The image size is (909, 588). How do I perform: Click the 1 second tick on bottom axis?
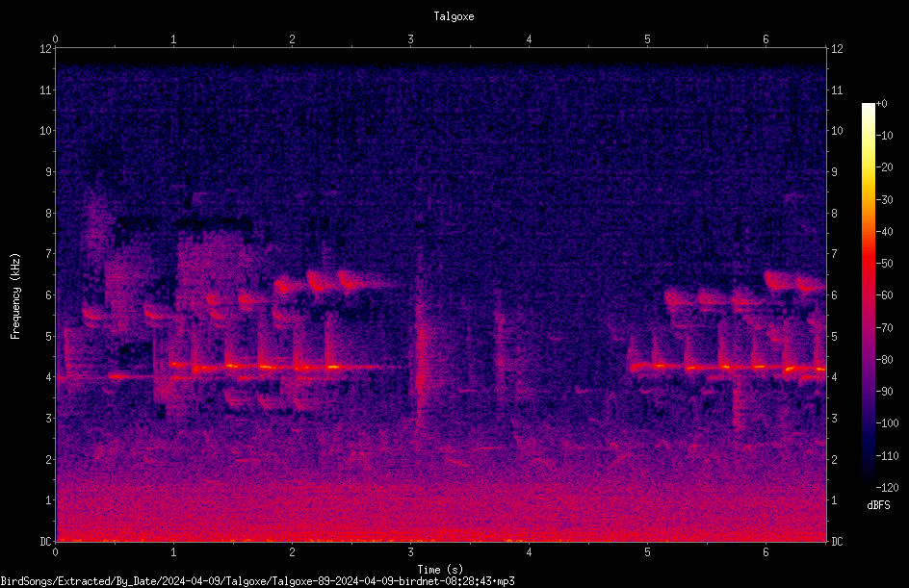173,552
